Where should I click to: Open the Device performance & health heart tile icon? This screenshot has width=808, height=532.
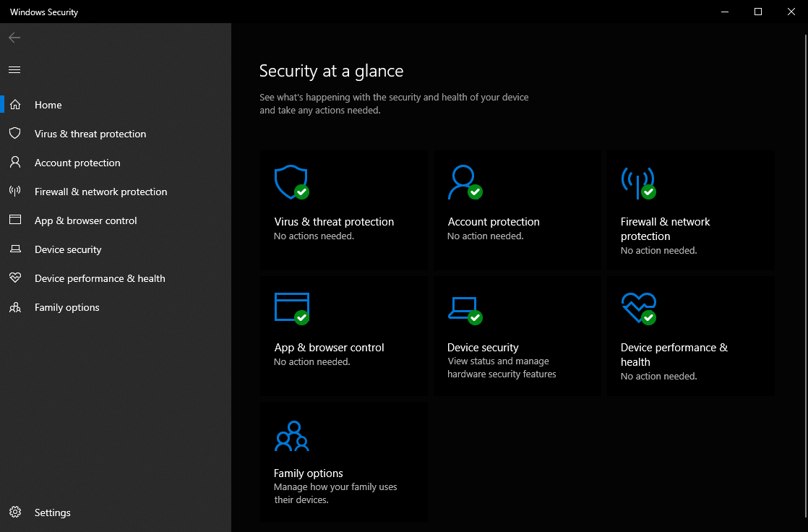[638, 307]
